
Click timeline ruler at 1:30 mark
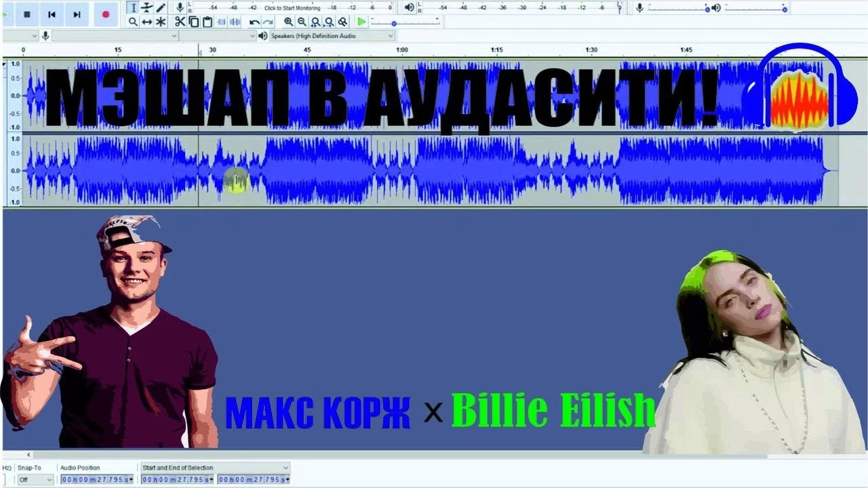tap(592, 50)
